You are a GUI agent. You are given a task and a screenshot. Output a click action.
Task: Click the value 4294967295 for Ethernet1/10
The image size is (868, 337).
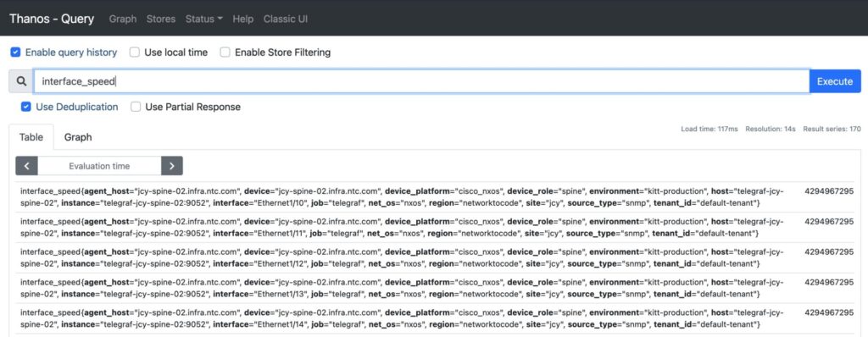click(829, 191)
